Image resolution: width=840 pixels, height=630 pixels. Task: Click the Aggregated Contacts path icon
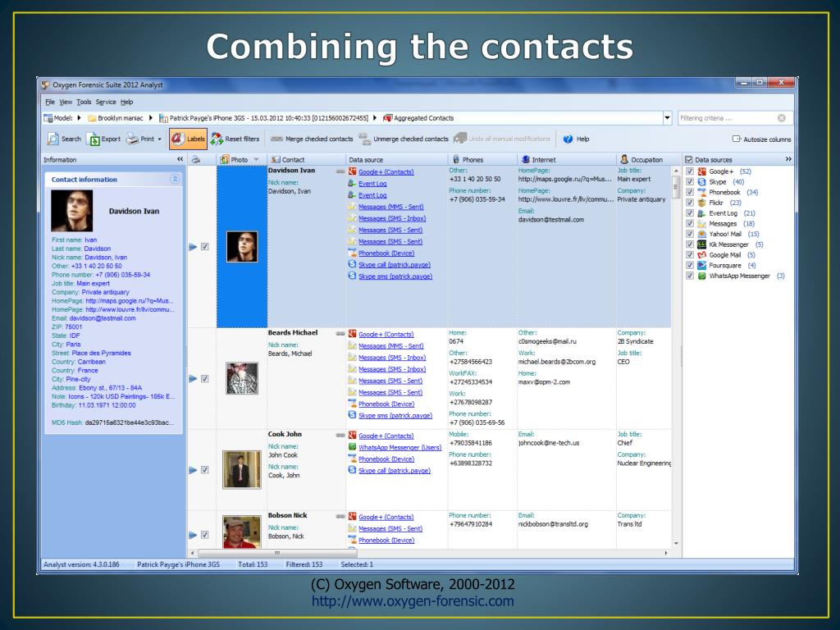tap(388, 118)
